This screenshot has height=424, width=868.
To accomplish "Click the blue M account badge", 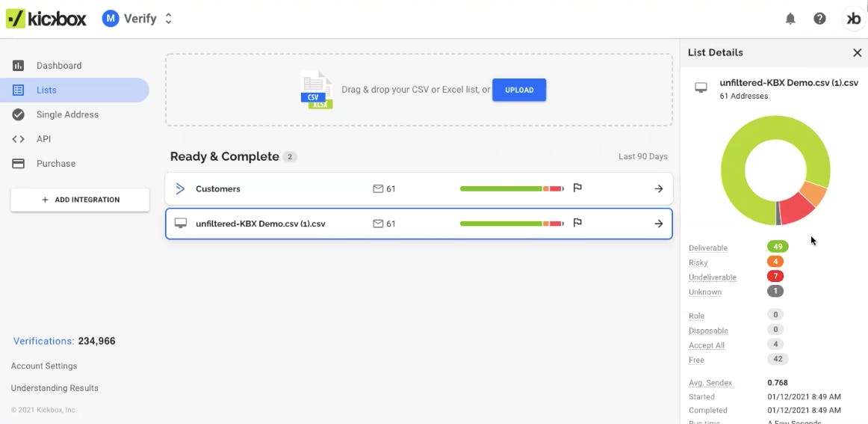I will click(x=111, y=18).
